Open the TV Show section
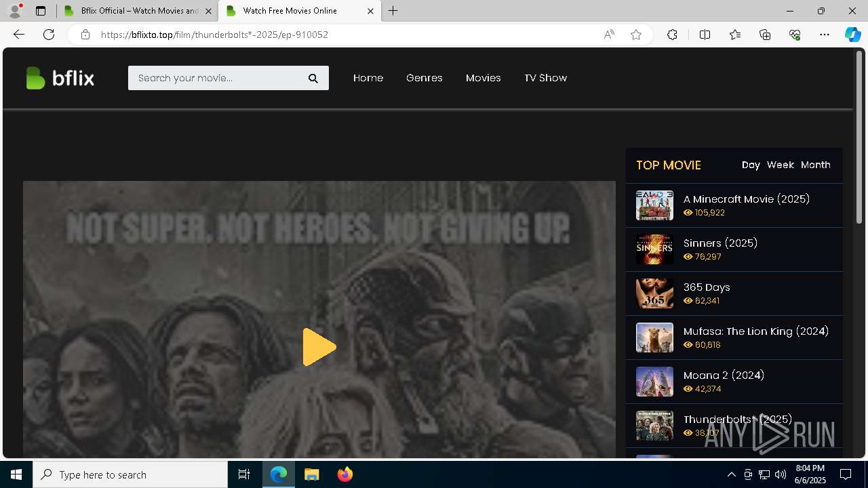Viewport: 868px width, 488px height. coord(545,78)
